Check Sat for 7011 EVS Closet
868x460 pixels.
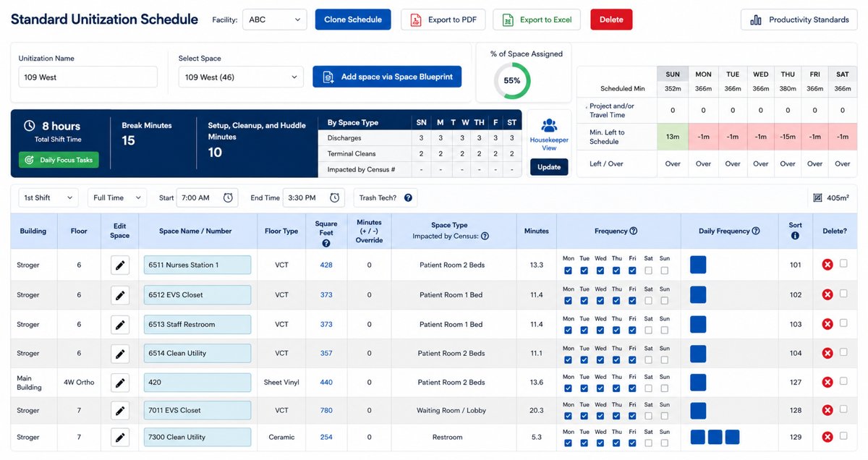coord(648,416)
